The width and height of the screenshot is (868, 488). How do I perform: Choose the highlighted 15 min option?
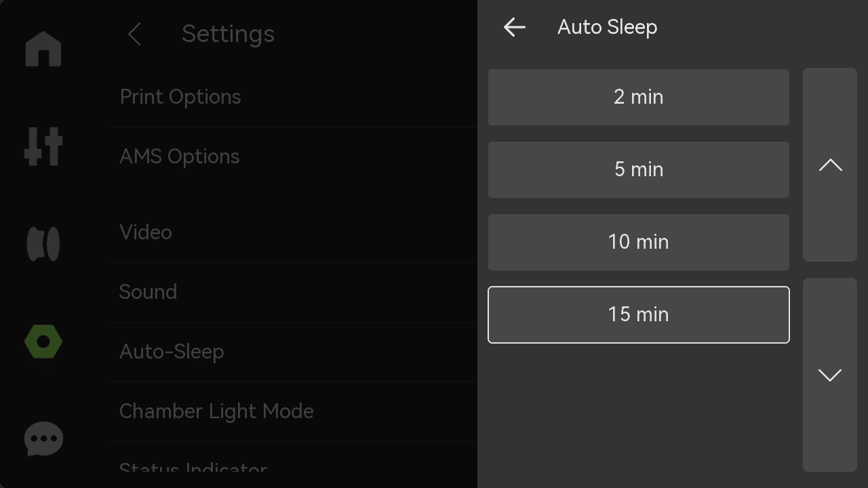pyautogui.click(x=639, y=314)
